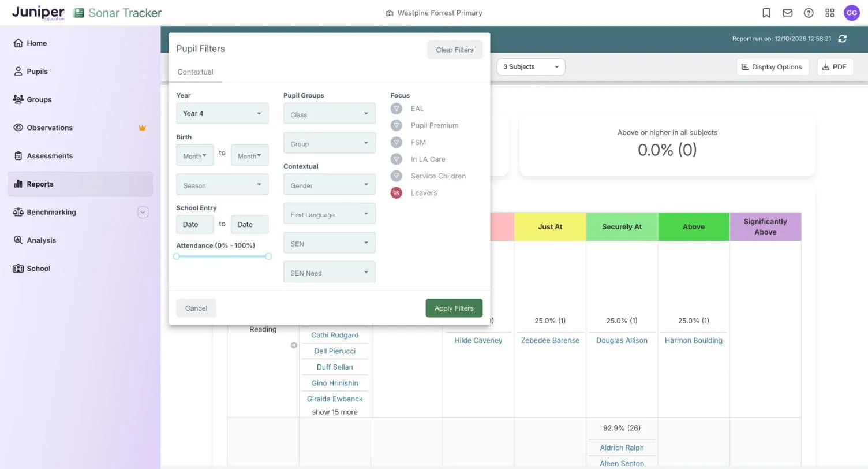The height and width of the screenshot is (469, 868).
Task: Go to Home in the sidebar
Action: click(x=80, y=43)
